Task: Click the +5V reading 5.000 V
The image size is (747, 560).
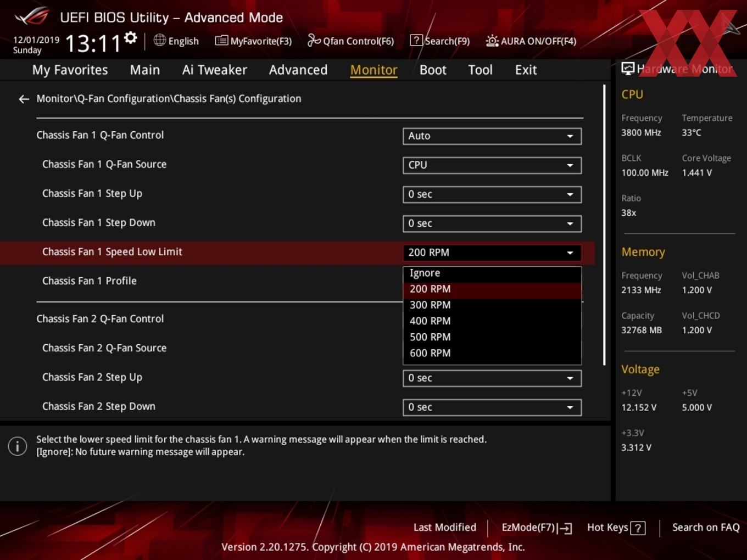Action: point(697,407)
